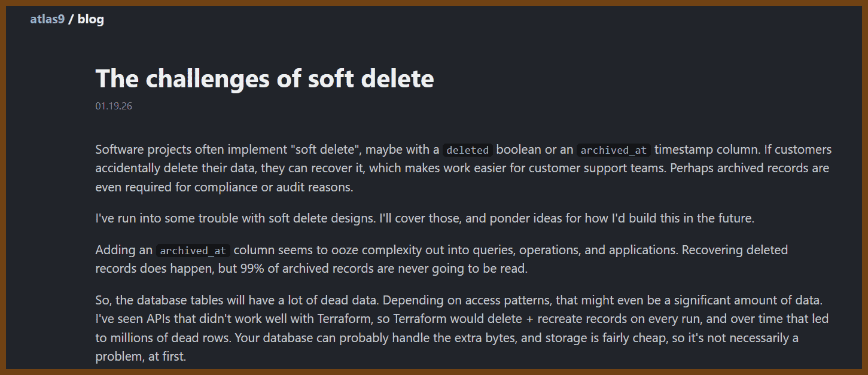
Task: Click the post date 01.19.26
Action: point(114,106)
